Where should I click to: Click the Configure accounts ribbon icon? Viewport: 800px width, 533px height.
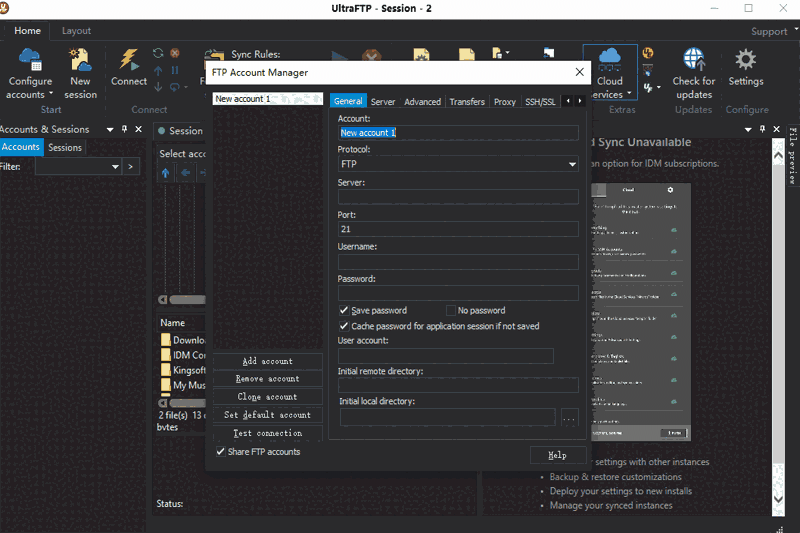(29, 62)
